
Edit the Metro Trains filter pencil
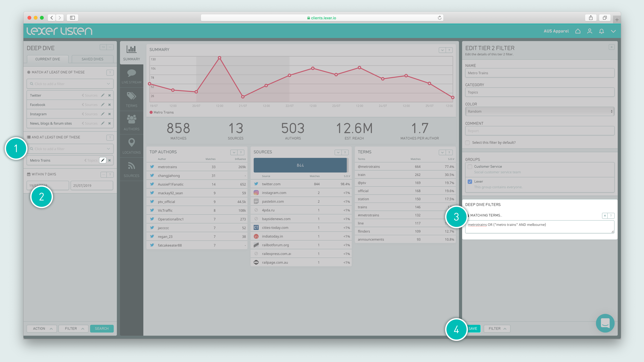(x=103, y=160)
